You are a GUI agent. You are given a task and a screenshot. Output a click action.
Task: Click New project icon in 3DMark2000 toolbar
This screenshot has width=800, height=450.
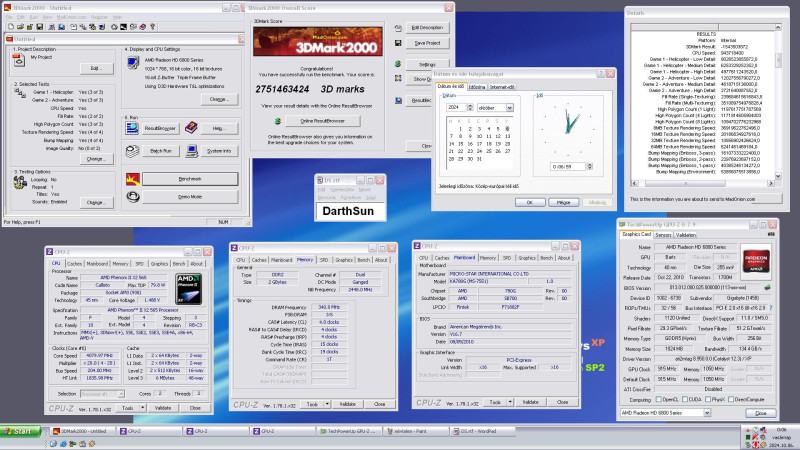click(x=11, y=27)
